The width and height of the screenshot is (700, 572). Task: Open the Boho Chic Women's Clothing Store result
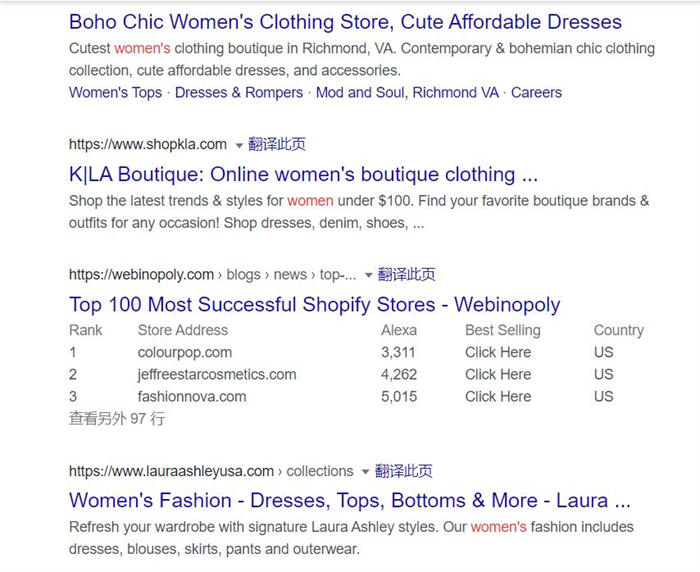pos(345,21)
